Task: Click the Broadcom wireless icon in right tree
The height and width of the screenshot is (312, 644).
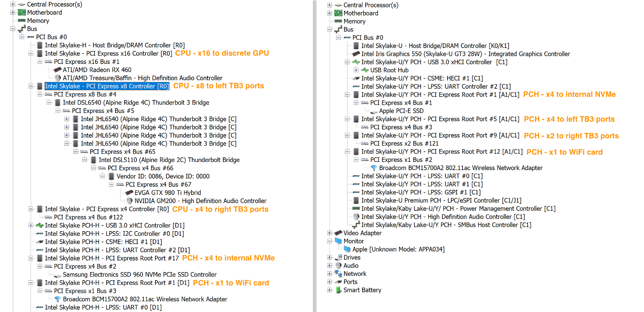Action: tap(374, 168)
